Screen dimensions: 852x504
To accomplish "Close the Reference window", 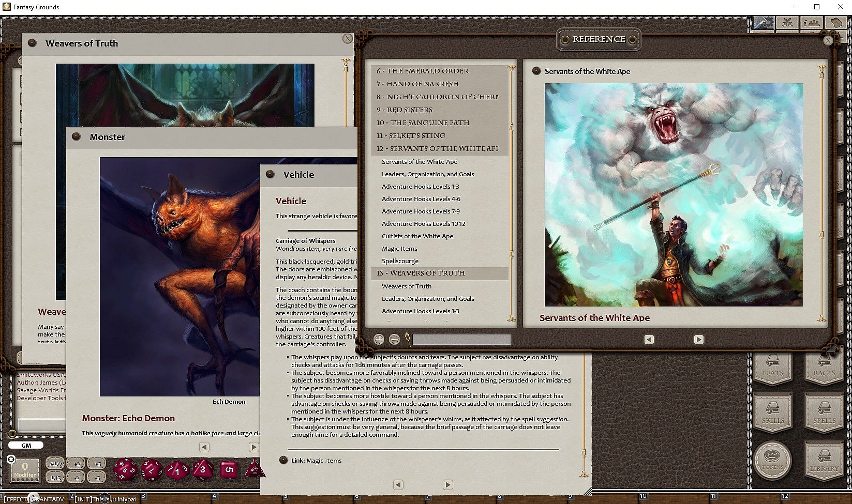I will (x=828, y=40).
